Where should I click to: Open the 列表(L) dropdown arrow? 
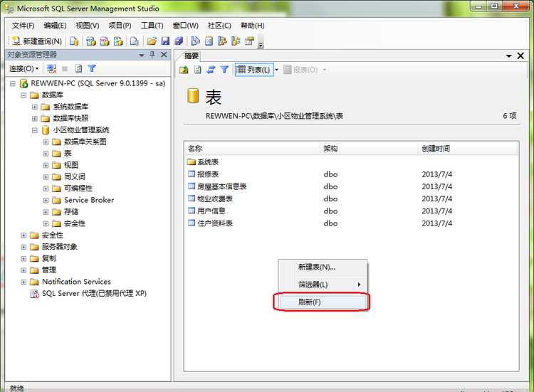[x=276, y=70]
